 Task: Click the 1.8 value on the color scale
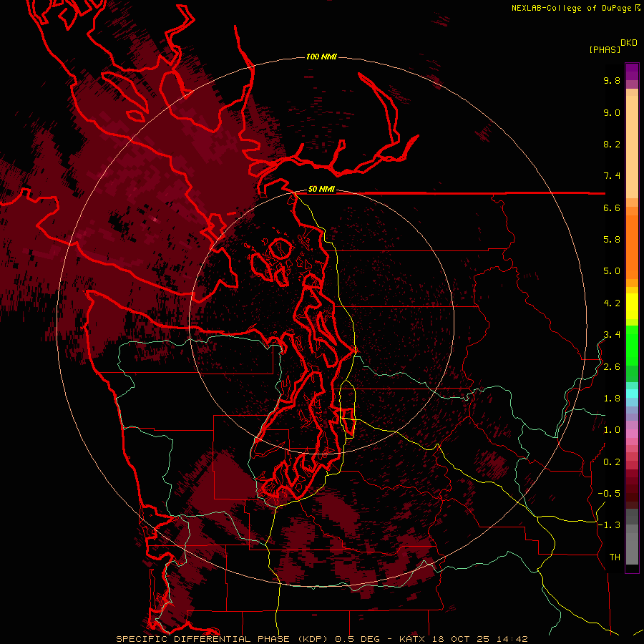pos(612,399)
